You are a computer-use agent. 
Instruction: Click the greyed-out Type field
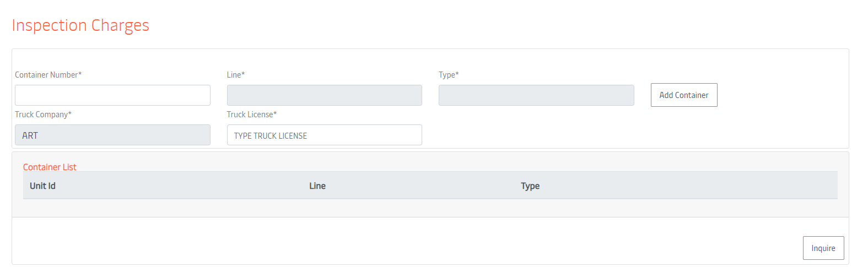[x=536, y=95]
